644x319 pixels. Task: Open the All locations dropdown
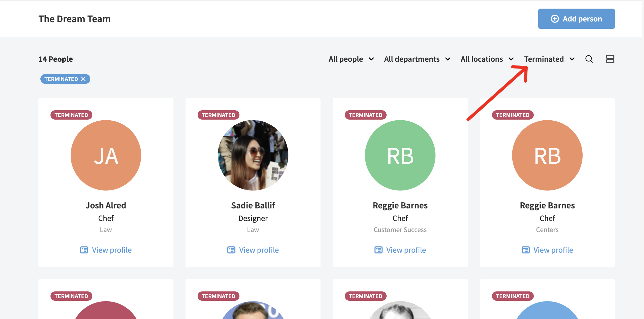point(487,59)
